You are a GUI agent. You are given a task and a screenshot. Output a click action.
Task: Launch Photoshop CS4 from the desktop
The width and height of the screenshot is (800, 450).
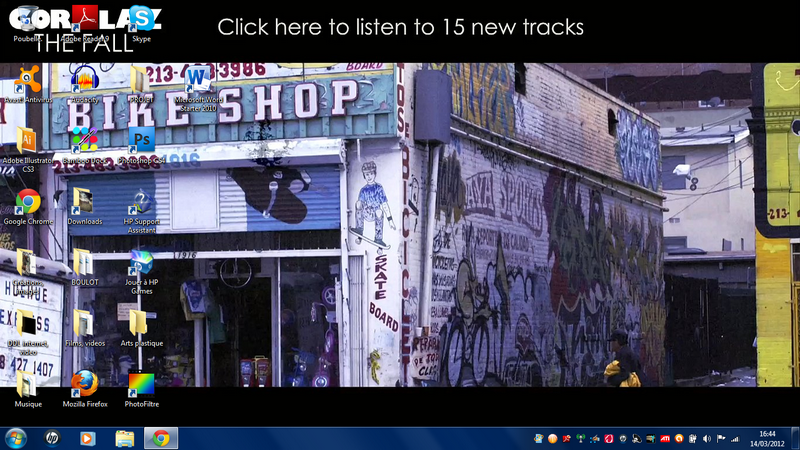pyautogui.click(x=141, y=145)
